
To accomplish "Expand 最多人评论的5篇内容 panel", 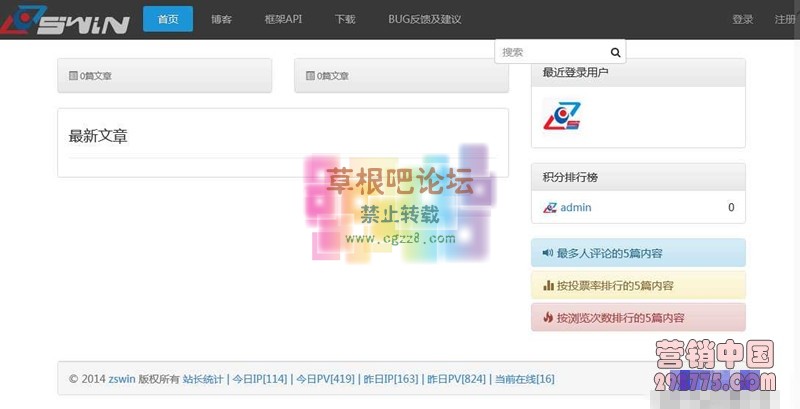I will tap(638, 253).
